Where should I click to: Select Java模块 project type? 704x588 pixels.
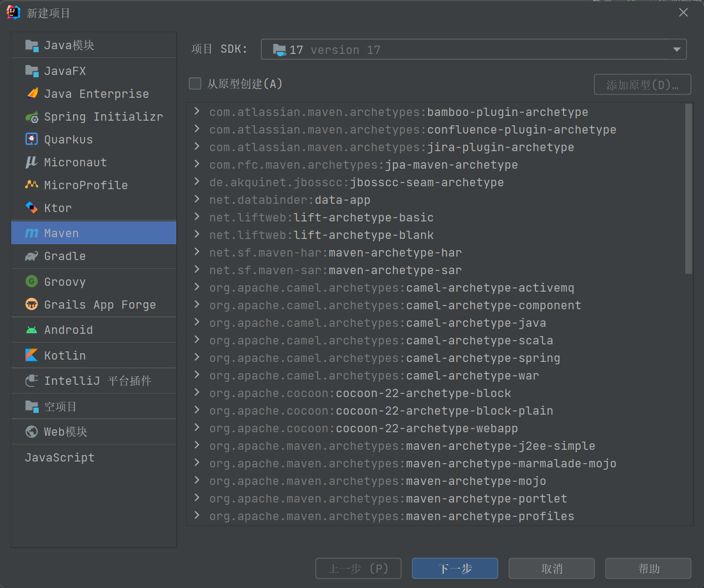pyautogui.click(x=94, y=46)
